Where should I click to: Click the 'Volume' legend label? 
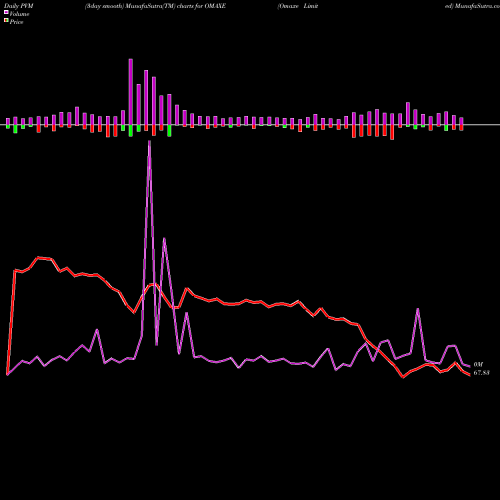coord(19,14)
